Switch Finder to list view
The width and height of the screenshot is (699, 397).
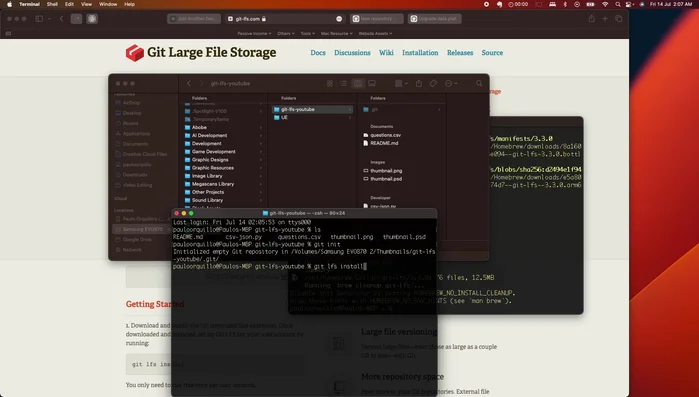[343, 83]
